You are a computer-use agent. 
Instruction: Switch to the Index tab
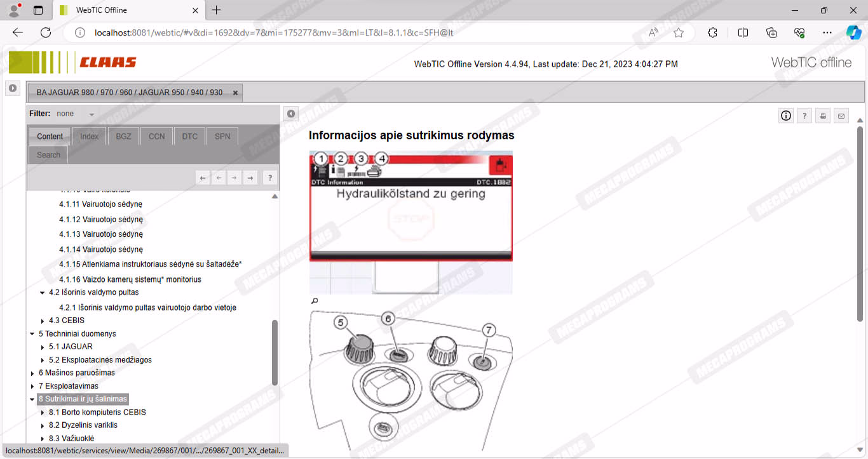(x=89, y=136)
